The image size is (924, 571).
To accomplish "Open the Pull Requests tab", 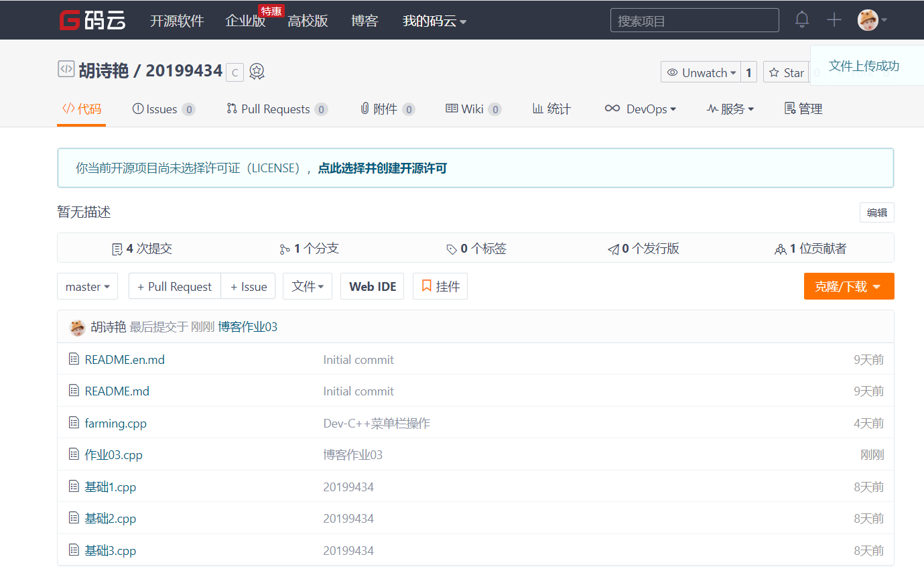I will (277, 109).
